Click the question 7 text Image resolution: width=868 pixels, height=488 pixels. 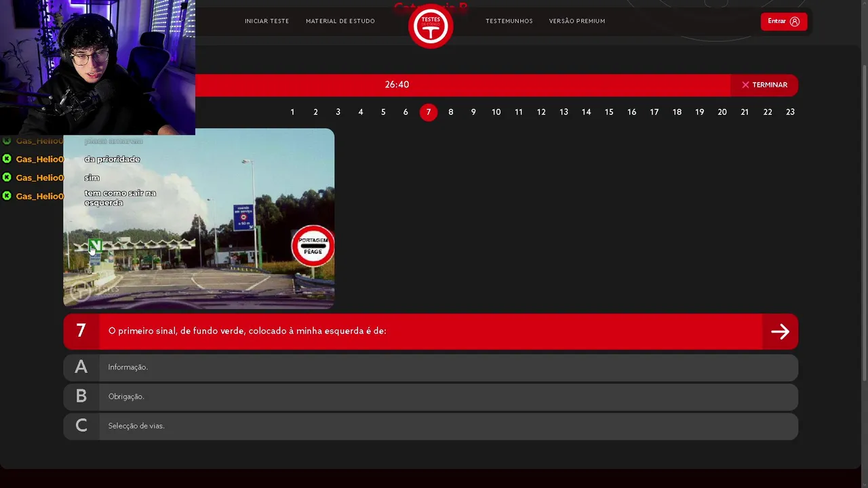click(248, 331)
